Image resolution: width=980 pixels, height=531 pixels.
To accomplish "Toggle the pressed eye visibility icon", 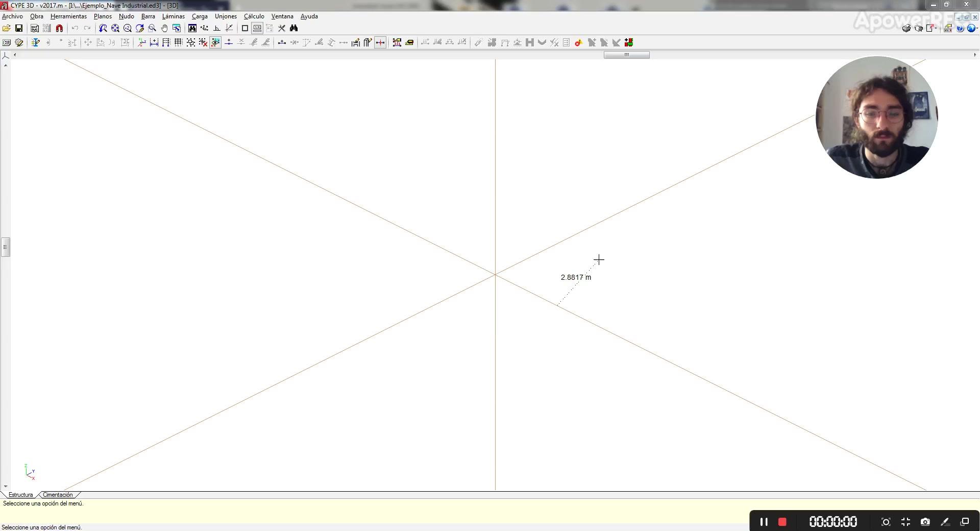I will click(215, 43).
